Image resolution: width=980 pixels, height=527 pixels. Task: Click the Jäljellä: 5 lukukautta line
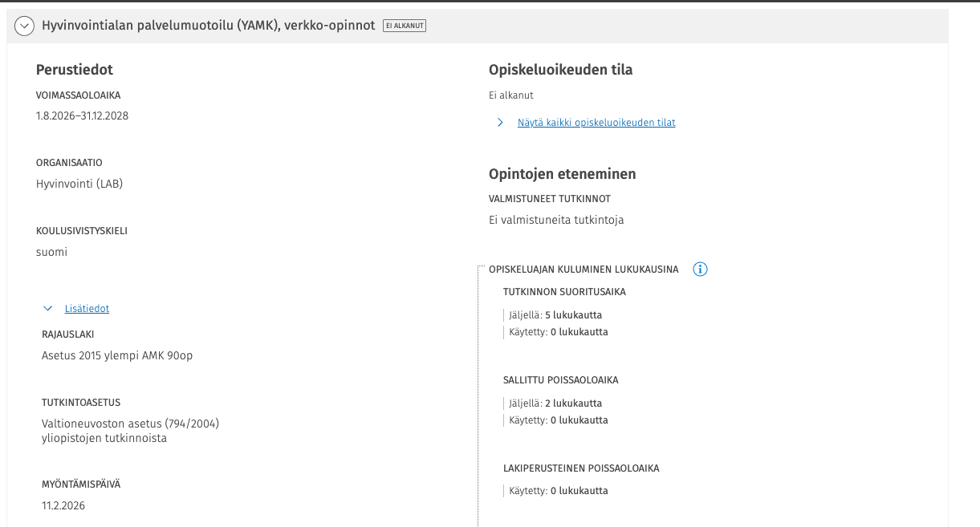coord(555,315)
